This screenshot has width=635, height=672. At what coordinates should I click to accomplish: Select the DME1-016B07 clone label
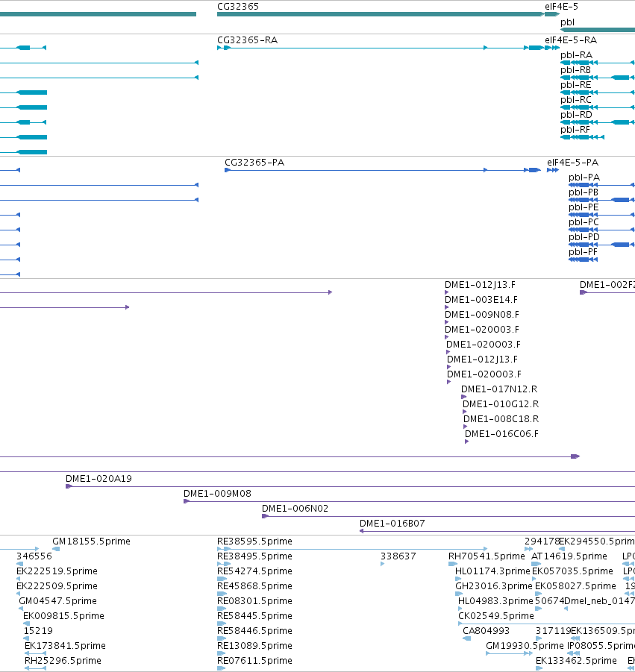[392, 524]
